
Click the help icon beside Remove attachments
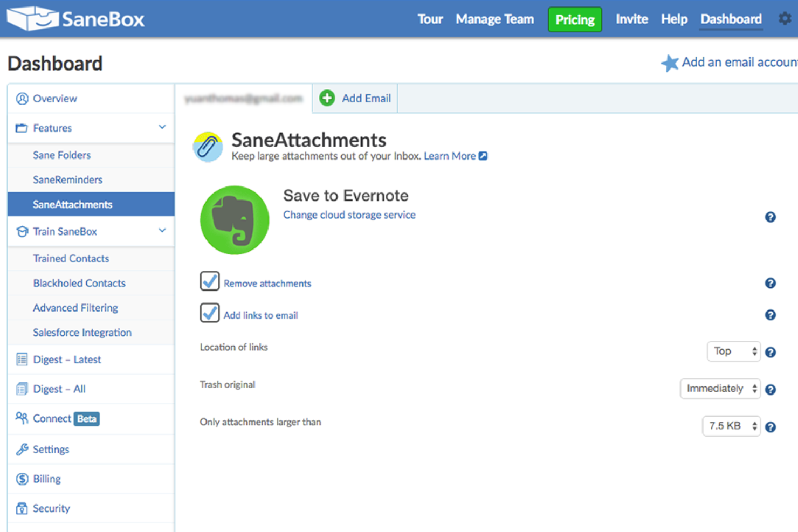click(771, 283)
